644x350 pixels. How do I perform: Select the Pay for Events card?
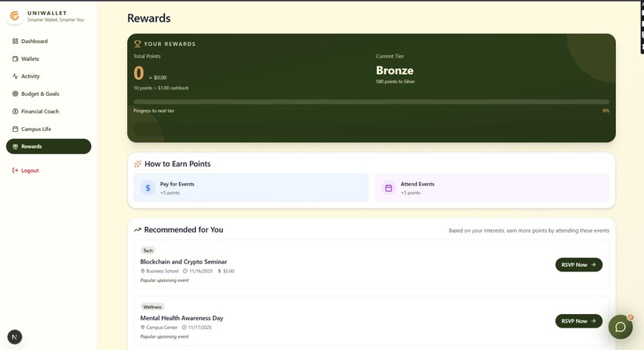(252, 188)
